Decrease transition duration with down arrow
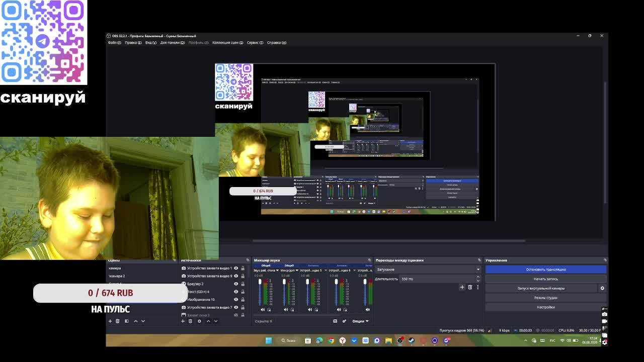Viewport: 644px width, 362px height. 478,280
